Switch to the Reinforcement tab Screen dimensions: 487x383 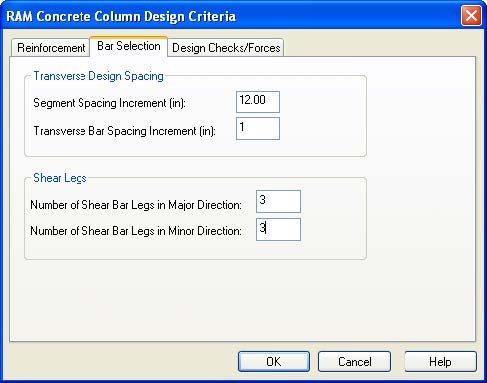click(x=51, y=48)
